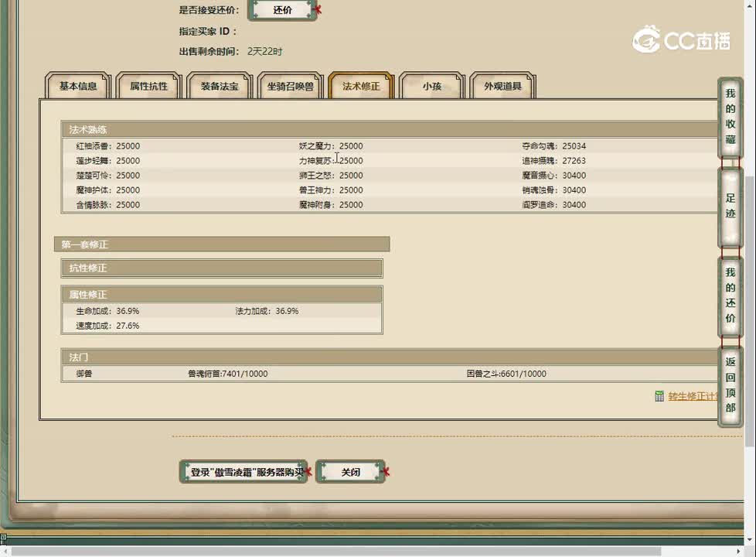Screen dimensions: 756x557
Task: Select the 装备法宝 tab
Action: (220, 87)
